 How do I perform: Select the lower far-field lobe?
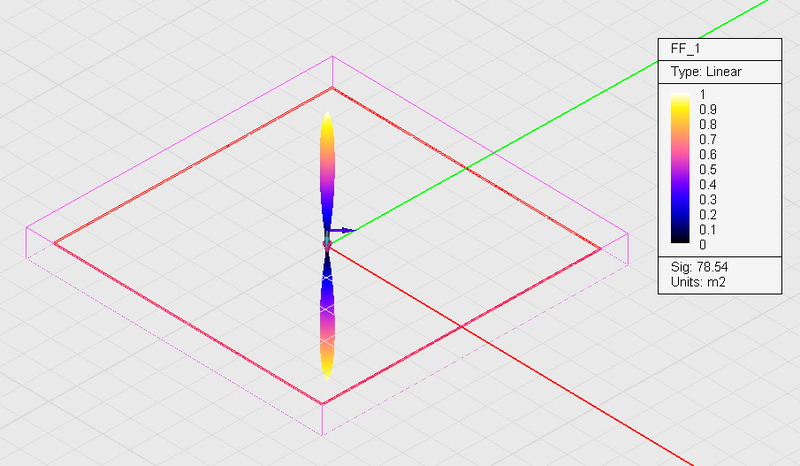tap(327, 316)
